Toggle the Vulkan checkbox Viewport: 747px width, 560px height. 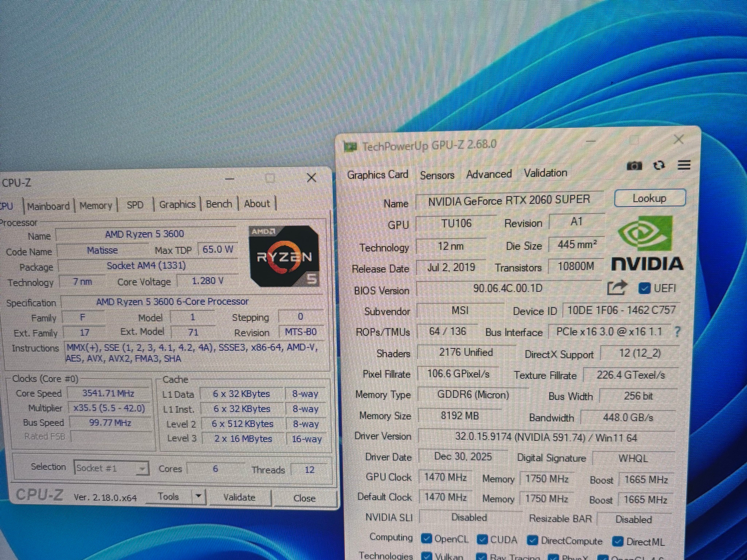tap(426, 557)
